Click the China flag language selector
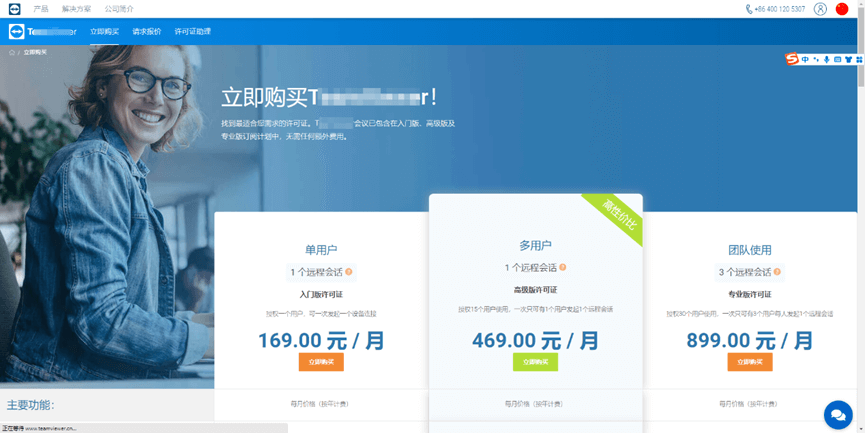The height and width of the screenshot is (433, 865). (x=842, y=9)
